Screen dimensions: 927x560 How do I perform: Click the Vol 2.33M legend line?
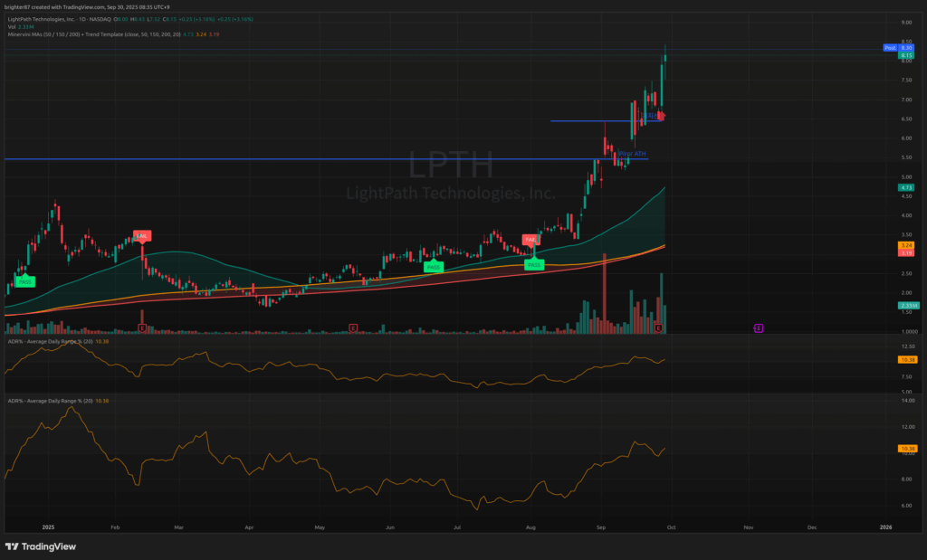21,27
